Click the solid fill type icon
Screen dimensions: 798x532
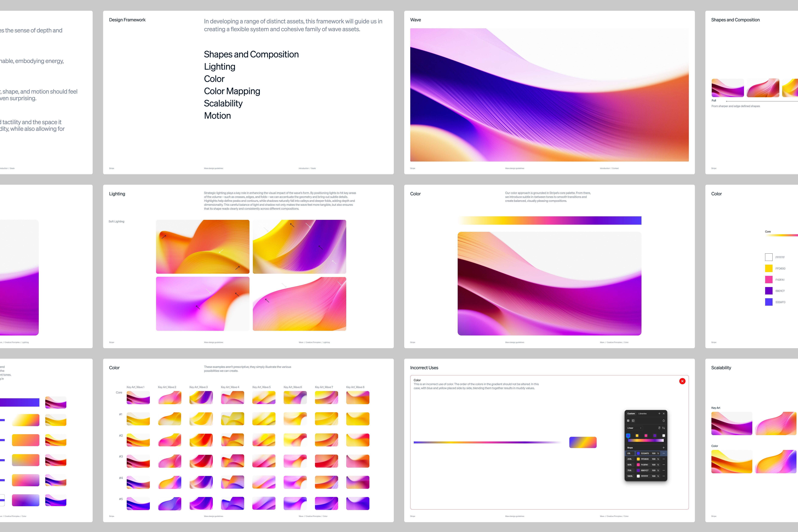click(x=628, y=421)
